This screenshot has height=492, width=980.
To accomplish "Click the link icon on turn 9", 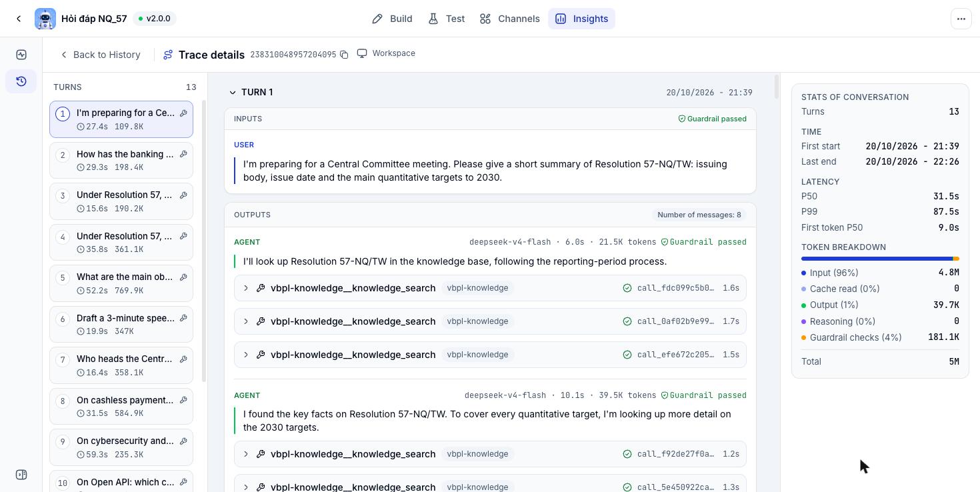I will click(x=183, y=441).
